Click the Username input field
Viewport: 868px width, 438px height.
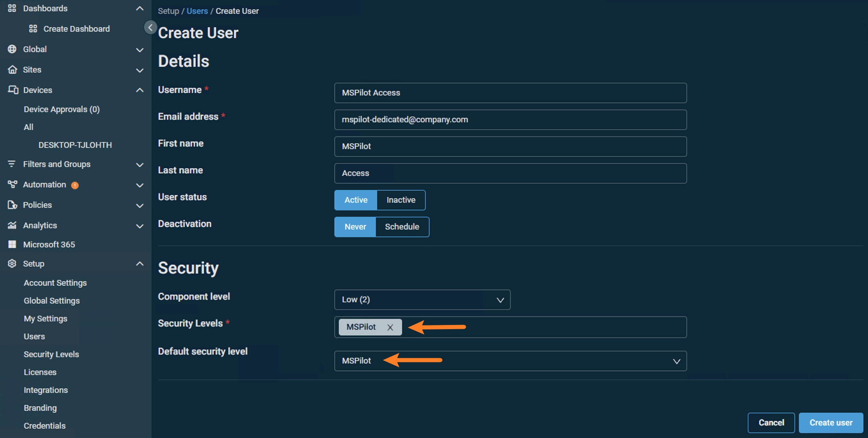point(510,93)
